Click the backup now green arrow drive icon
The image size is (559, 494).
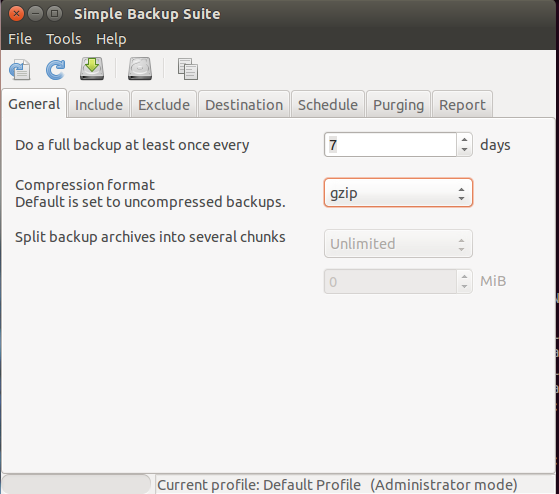[x=92, y=68]
